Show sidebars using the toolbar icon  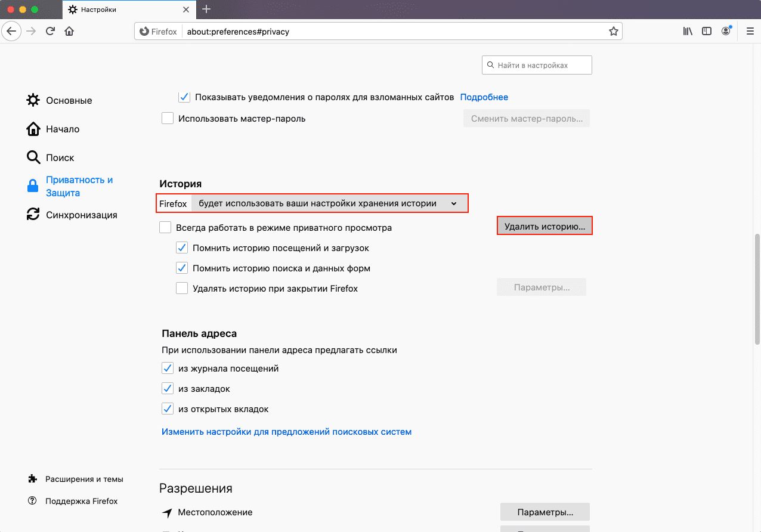(707, 31)
